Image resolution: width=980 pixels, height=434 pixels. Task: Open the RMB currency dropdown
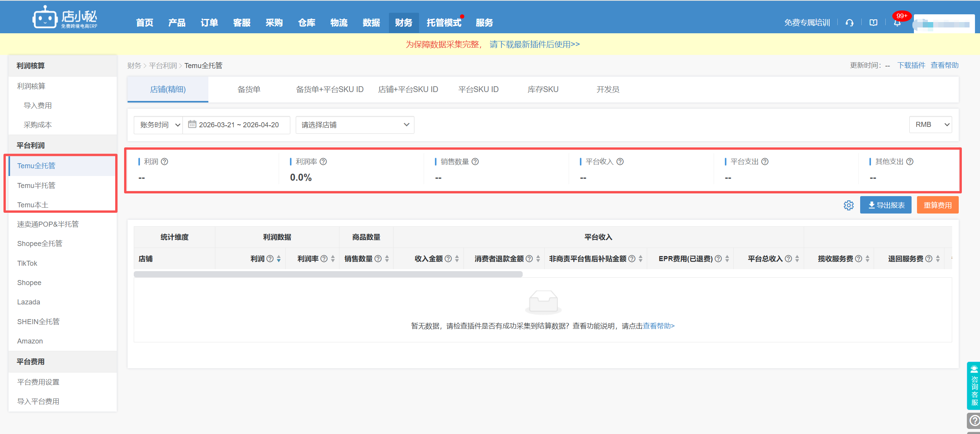pyautogui.click(x=930, y=124)
